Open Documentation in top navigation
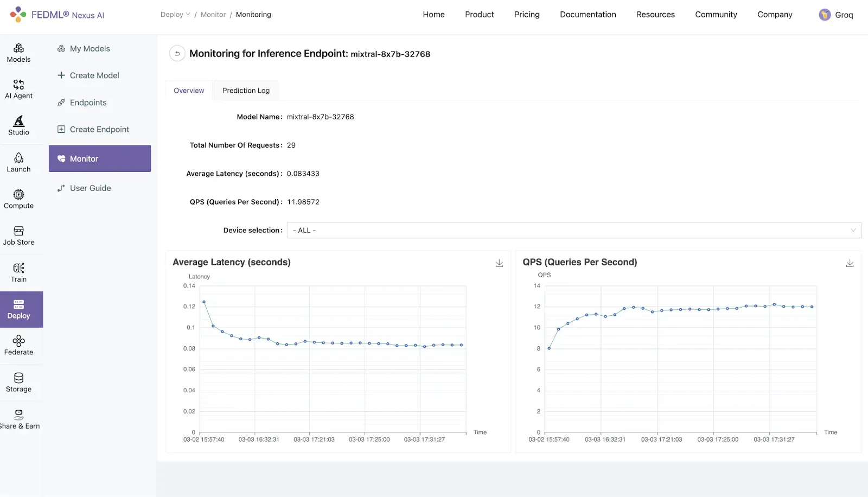This screenshot has width=868, height=497. click(588, 15)
